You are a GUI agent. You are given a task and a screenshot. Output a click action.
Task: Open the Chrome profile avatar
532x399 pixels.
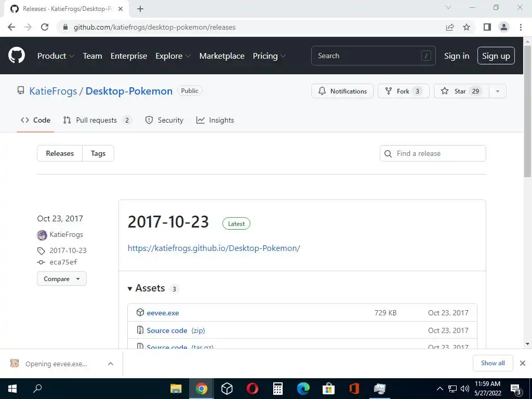pos(504,27)
